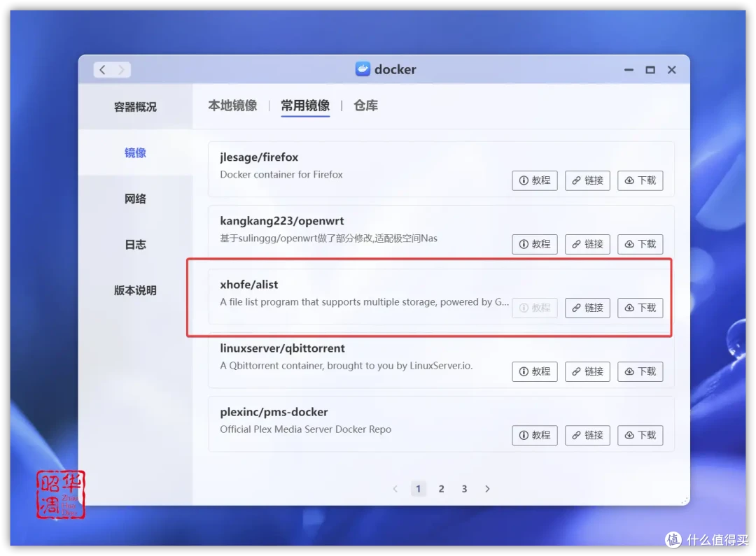Click 下载 for kangkang223/openwrt
Screen dimensions: 756x556
click(640, 244)
